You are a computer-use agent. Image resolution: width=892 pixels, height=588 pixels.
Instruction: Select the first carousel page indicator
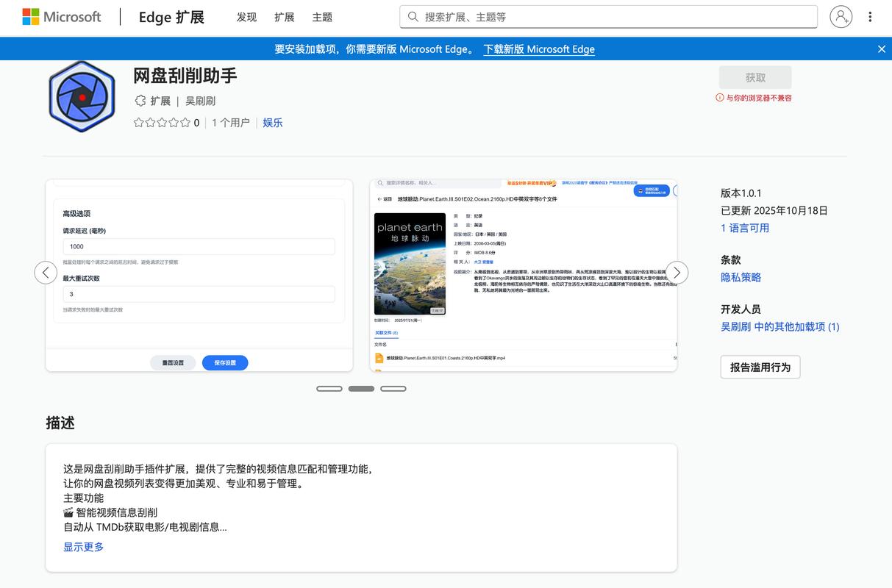[329, 389]
